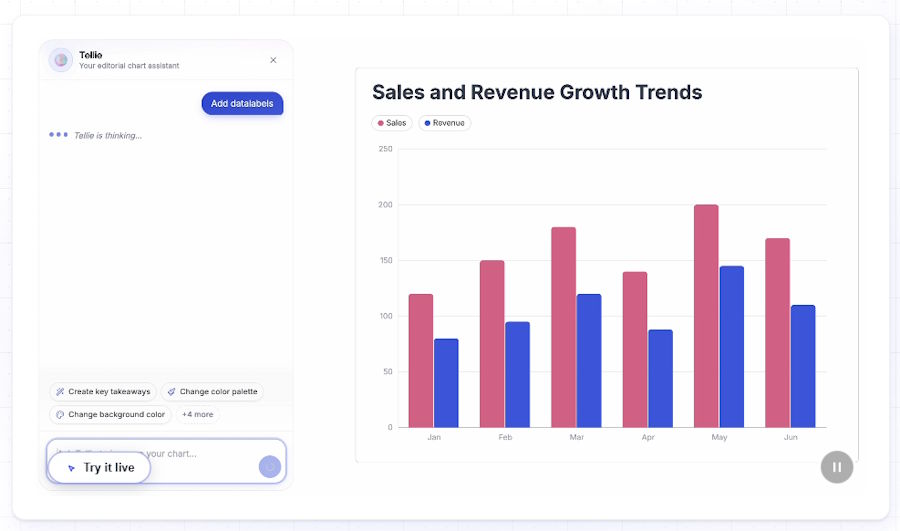Click the Tellie is thinking status text
The height and width of the screenshot is (531, 900).
point(108,135)
